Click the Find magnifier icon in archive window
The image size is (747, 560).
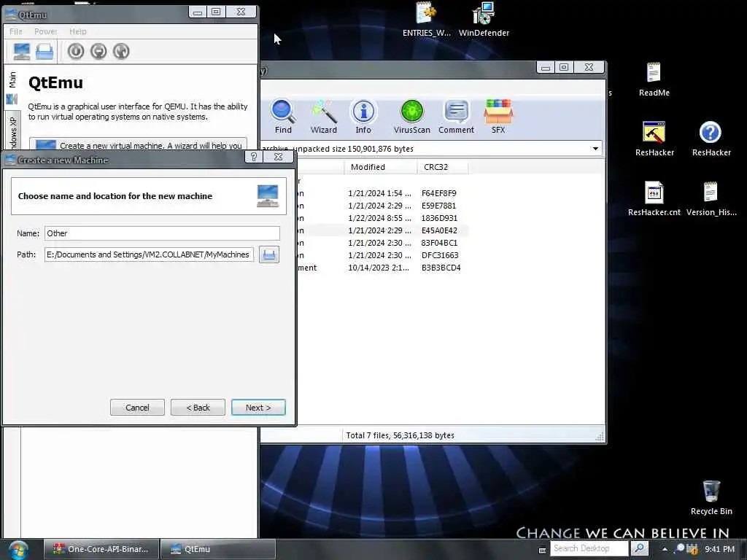[x=283, y=116]
